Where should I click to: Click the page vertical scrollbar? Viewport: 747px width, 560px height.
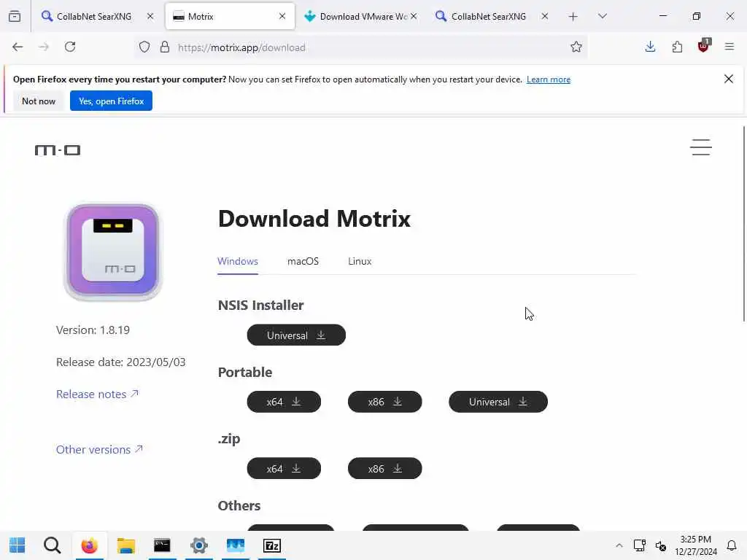pos(743,224)
